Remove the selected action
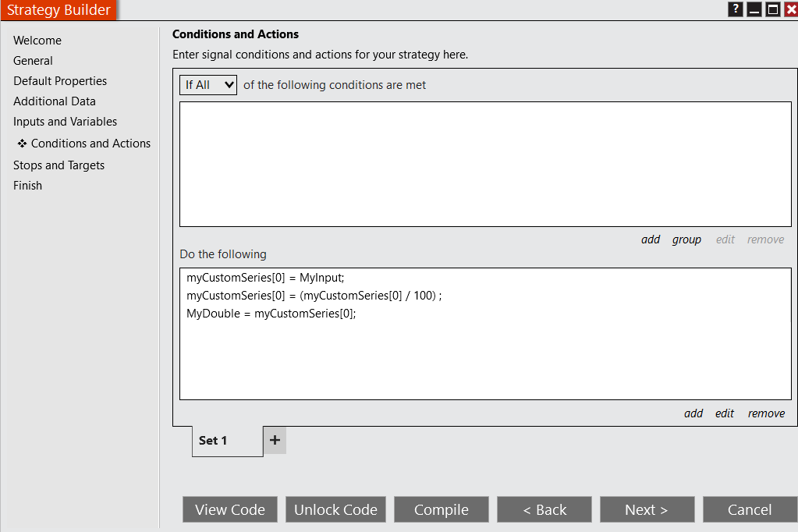 click(766, 413)
